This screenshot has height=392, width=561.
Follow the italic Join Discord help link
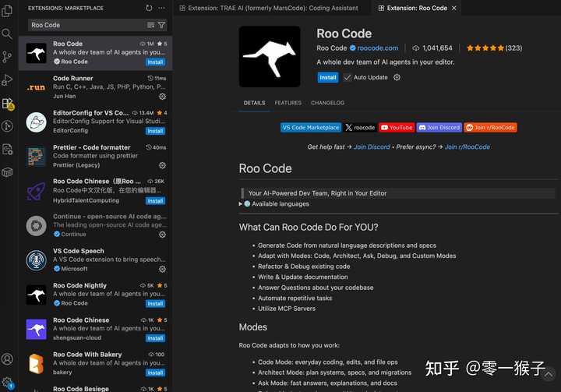coord(372,147)
